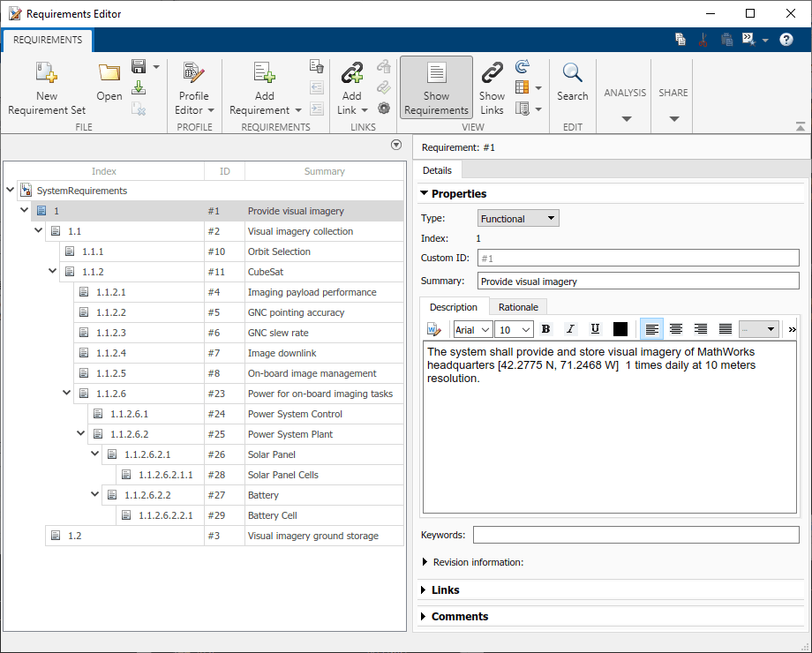The width and height of the screenshot is (812, 653).
Task: Open the requirement Type dropdown
Action: (x=517, y=218)
